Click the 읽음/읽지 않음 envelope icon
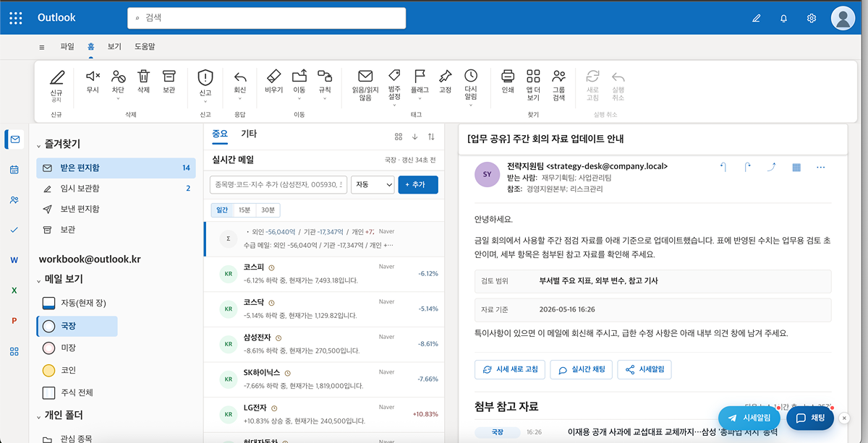This screenshot has height=443, width=868. pyautogui.click(x=365, y=76)
